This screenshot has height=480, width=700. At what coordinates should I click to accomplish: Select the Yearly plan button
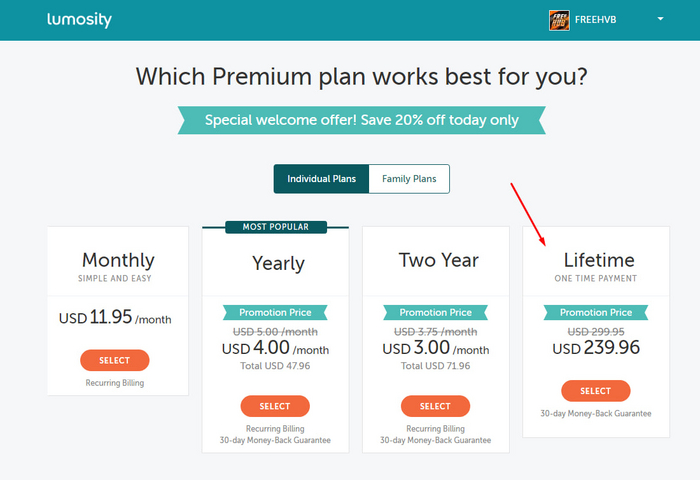[x=275, y=406]
